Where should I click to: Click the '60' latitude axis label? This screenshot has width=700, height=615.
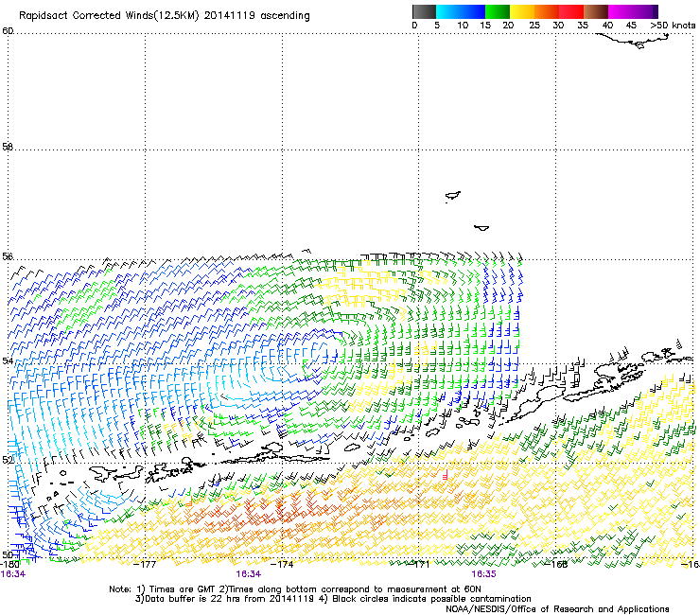[8, 31]
